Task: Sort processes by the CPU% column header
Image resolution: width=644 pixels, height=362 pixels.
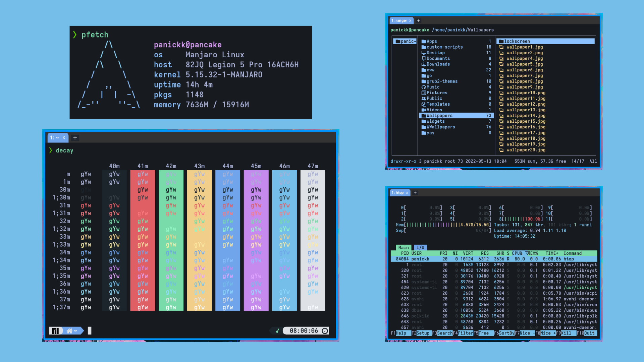Action: click(517, 253)
